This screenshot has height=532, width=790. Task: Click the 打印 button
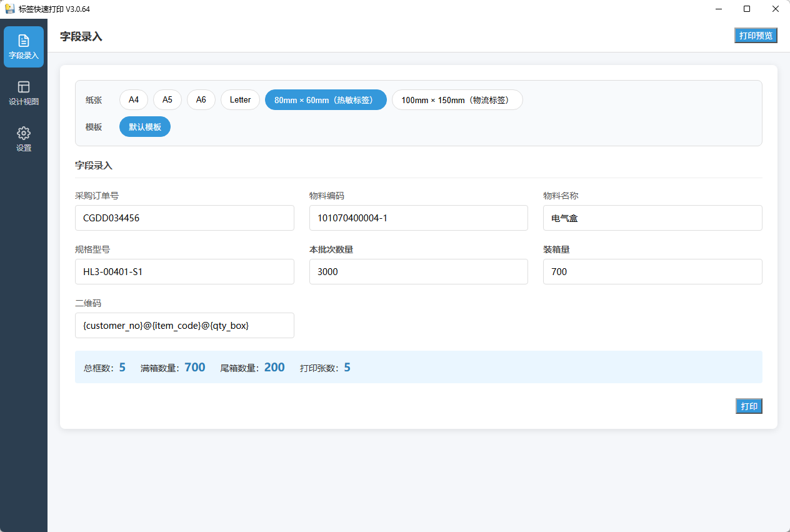click(749, 406)
